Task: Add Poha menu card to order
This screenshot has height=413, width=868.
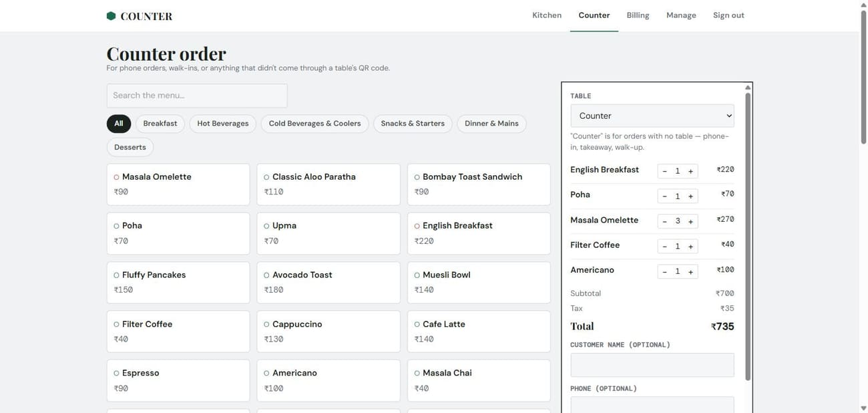Action: click(x=178, y=233)
